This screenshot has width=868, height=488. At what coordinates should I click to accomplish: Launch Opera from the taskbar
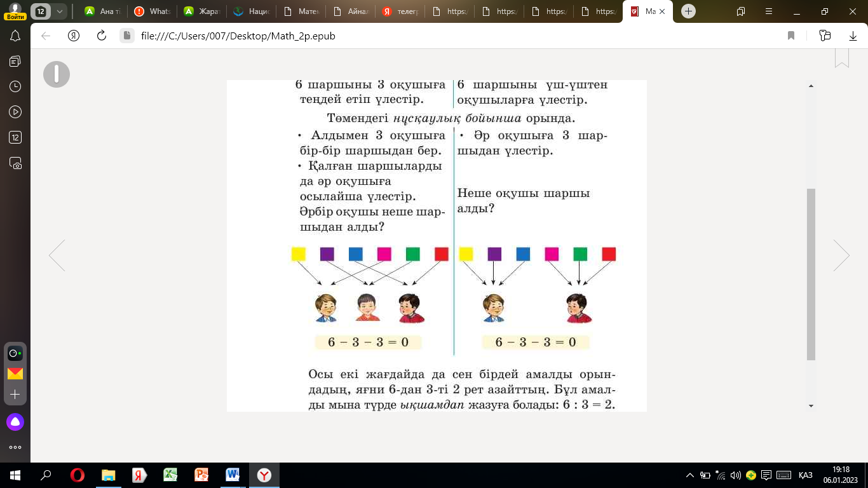[78, 475]
